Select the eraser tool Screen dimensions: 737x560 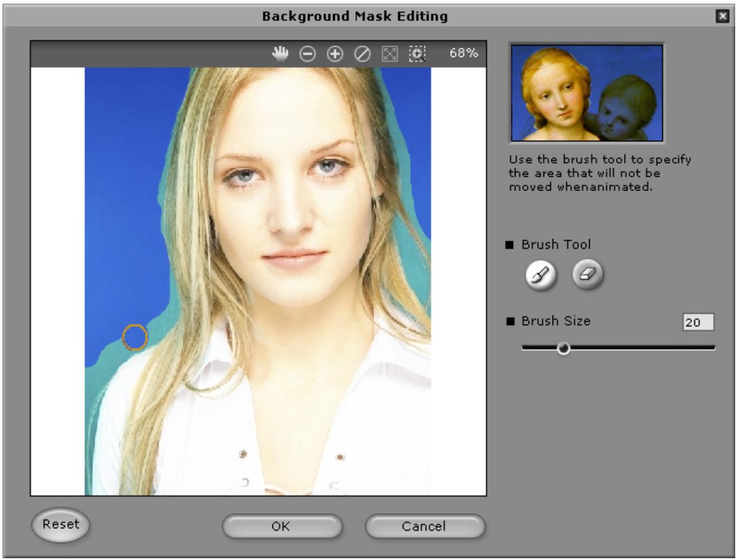(588, 275)
